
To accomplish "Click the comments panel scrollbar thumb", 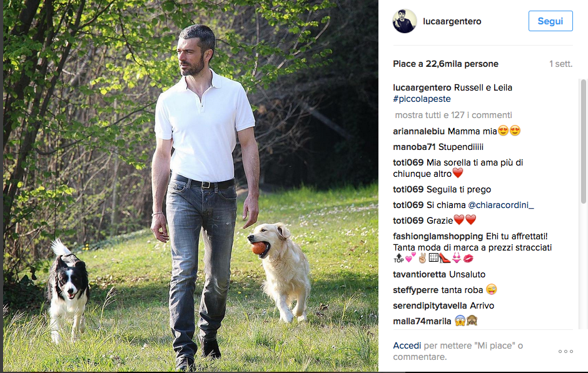I will (583, 142).
